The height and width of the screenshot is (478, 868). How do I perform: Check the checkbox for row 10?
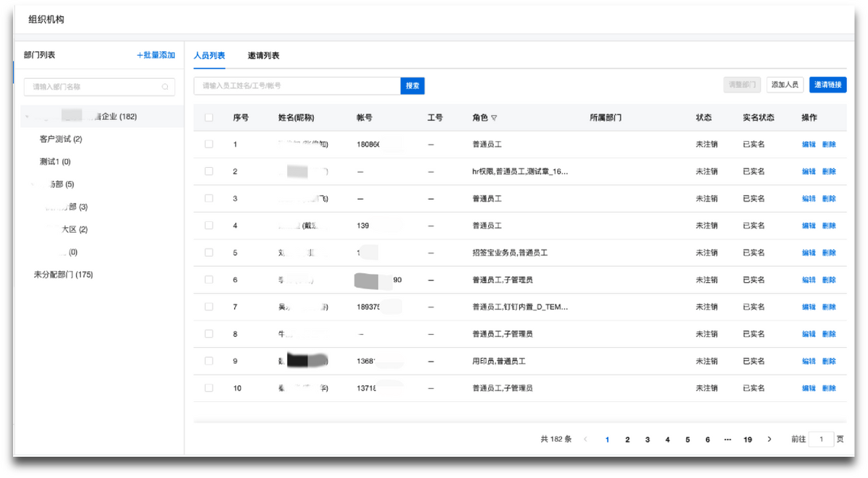point(209,388)
